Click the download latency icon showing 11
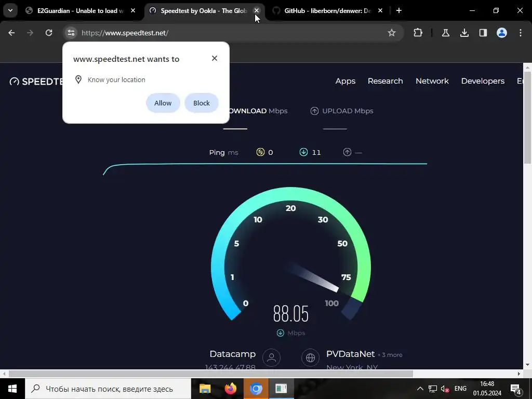This screenshot has width=532, height=399. pos(303,152)
